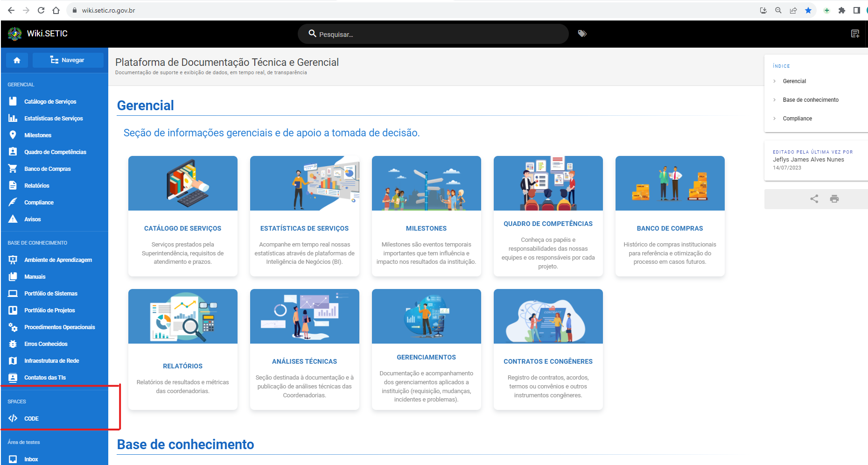Print the page using printer icon
868x465 pixels.
[x=834, y=199]
